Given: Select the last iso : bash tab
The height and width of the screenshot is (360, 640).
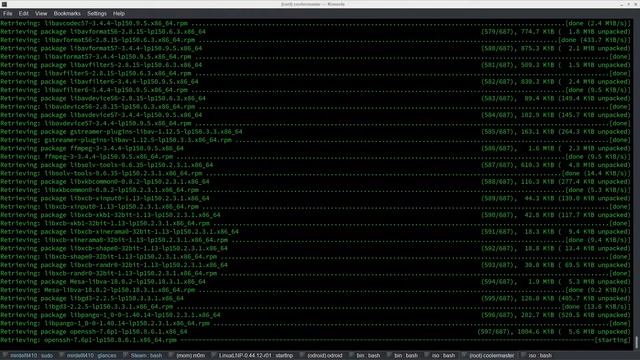Looking at the screenshot, I should (x=538, y=356).
